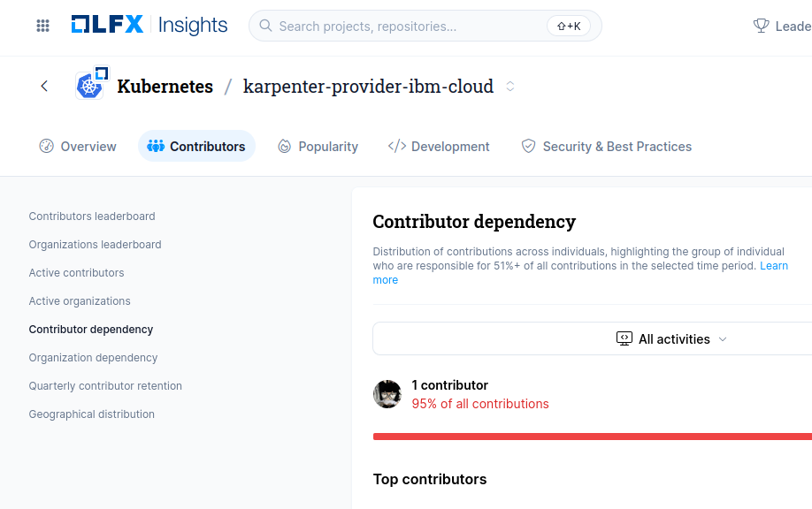Viewport: 812px width, 509px height.
Task: Switch to the Popularity tab
Action: (318, 147)
